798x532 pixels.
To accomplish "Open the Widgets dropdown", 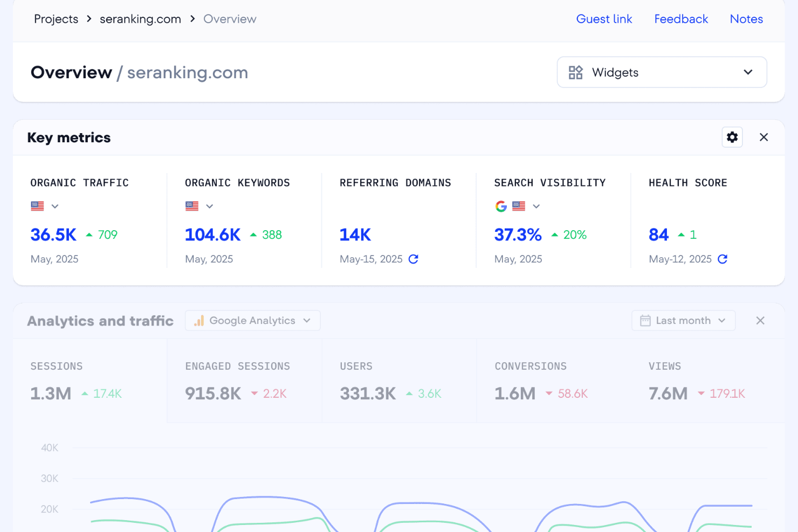I will pyautogui.click(x=662, y=72).
